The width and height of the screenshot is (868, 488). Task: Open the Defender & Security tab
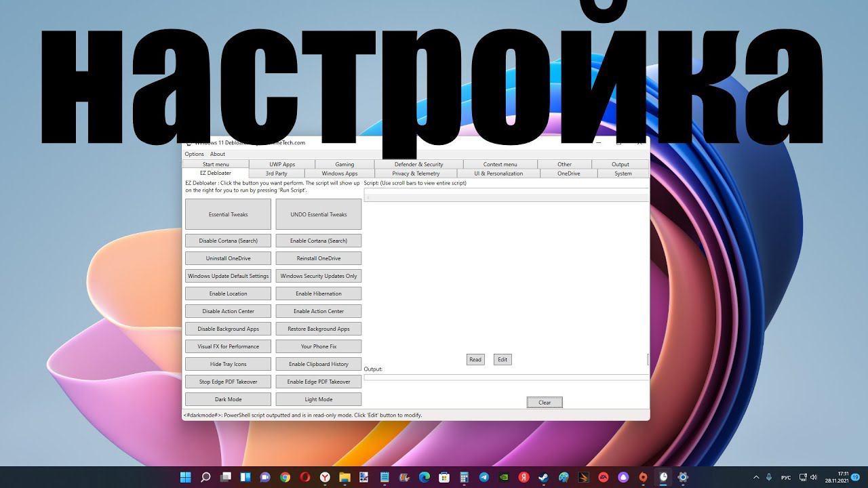pyautogui.click(x=418, y=164)
